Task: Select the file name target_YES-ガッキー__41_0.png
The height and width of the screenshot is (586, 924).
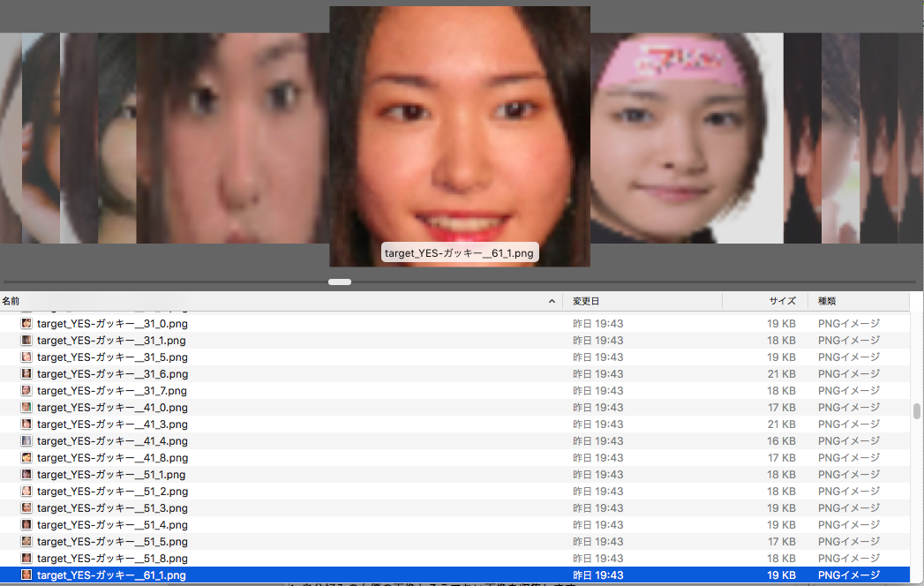Action: coord(112,408)
